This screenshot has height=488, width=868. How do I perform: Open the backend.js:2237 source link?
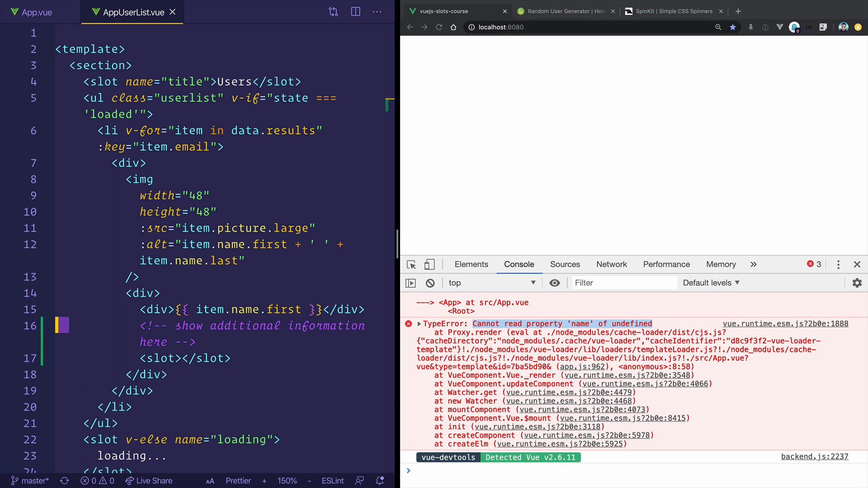click(814, 457)
